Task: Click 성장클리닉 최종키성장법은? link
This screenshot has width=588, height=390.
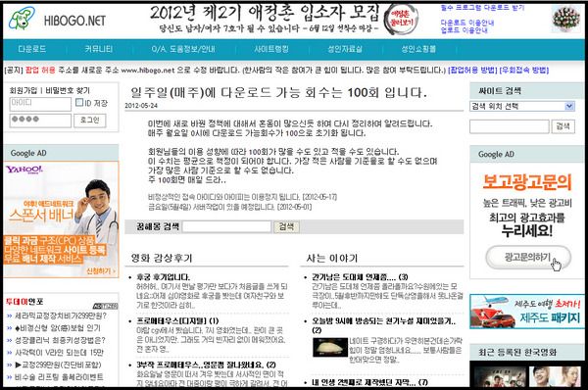Action: 60,340
